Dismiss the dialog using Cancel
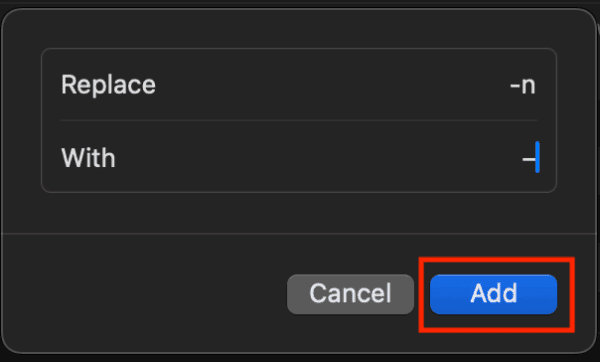Screen dimensions: 600x362 point(350,294)
